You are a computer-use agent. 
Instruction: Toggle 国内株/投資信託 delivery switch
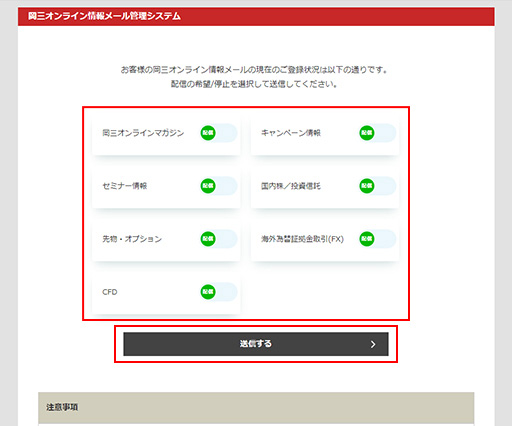click(378, 186)
